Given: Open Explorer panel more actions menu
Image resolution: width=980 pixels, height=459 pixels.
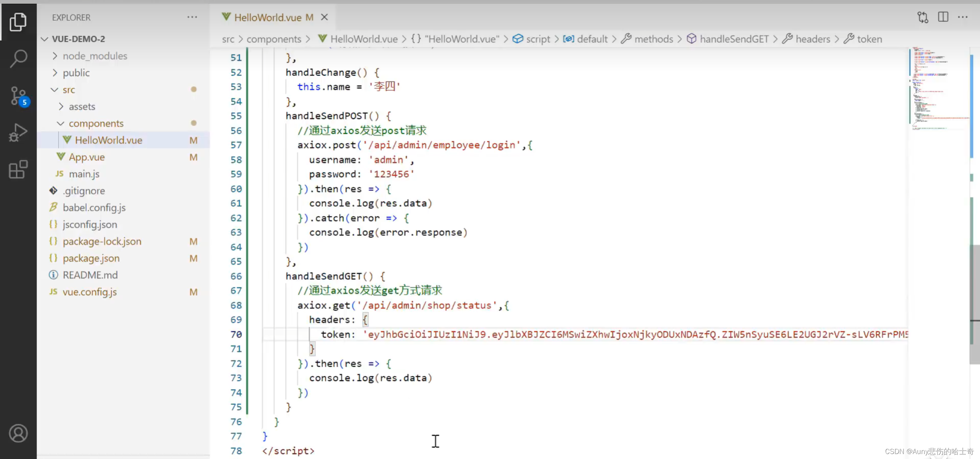Looking at the screenshot, I should pos(192,17).
